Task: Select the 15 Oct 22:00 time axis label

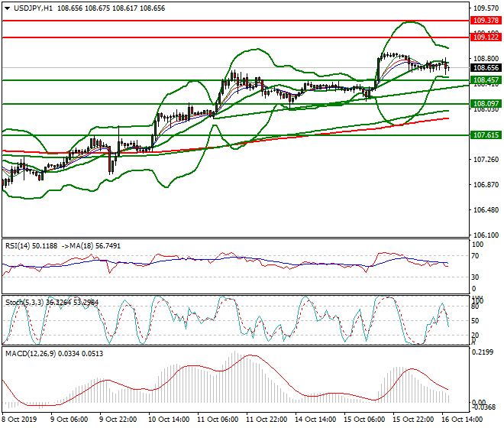Action: tap(413, 420)
